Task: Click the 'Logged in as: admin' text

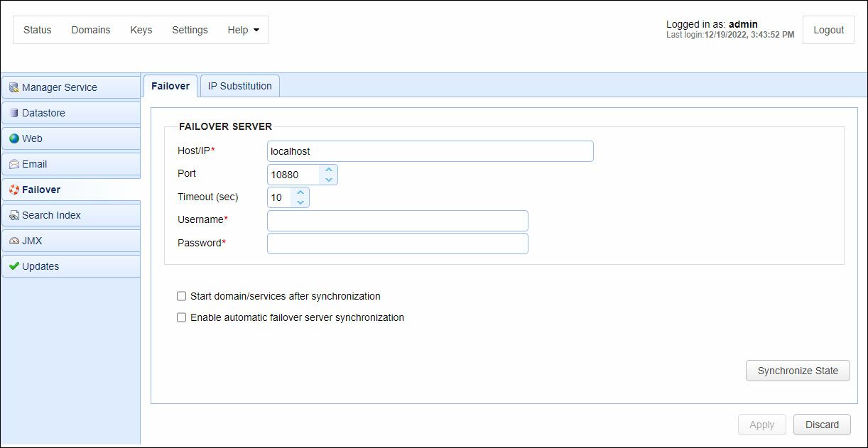Action: 712,24
